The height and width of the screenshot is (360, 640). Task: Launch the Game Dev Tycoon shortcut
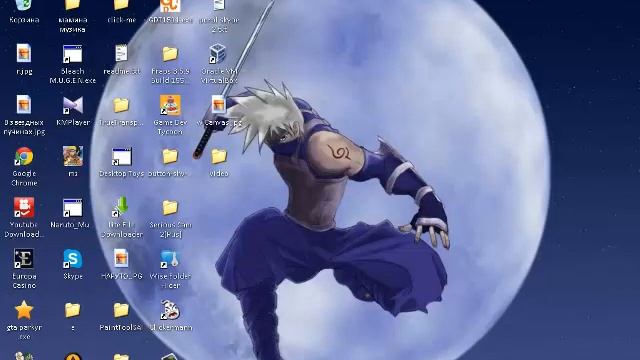pos(170,105)
